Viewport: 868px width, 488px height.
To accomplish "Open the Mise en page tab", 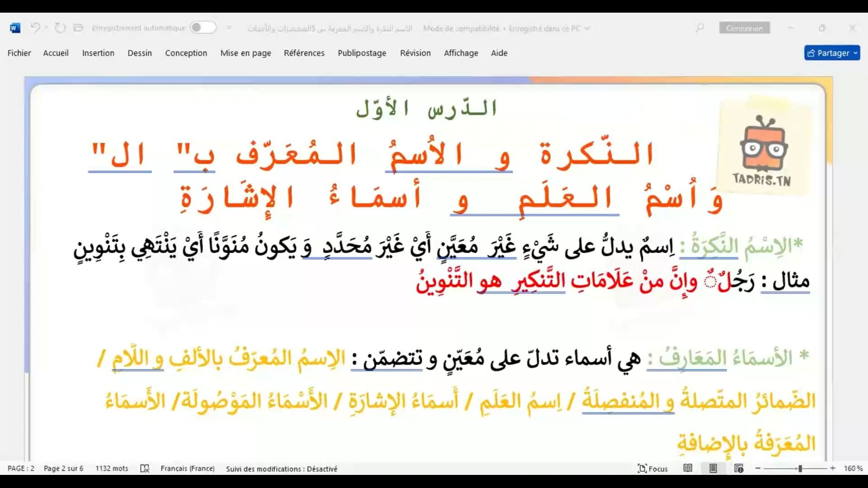I will click(245, 53).
